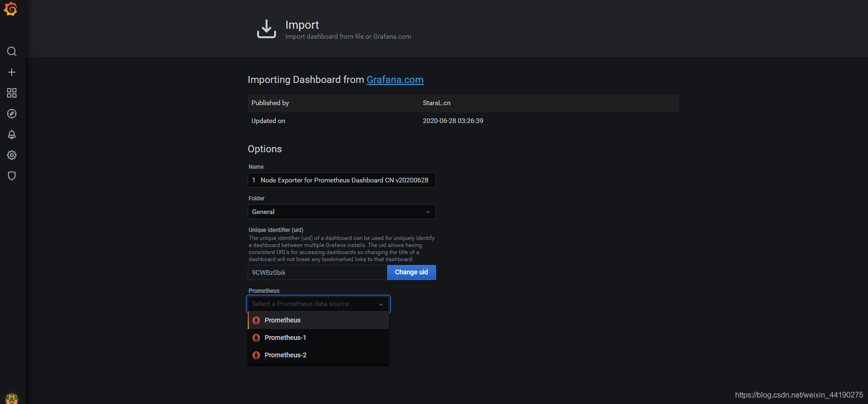Click the Change uid button
Screen dimensions: 868x404
[411, 272]
